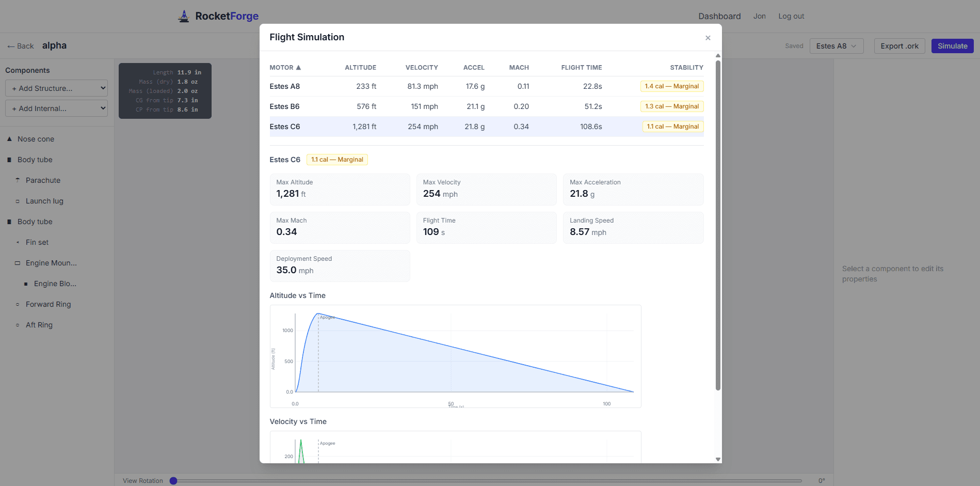Click the Engine Block component icon
The height and width of the screenshot is (486, 980).
tap(26, 284)
